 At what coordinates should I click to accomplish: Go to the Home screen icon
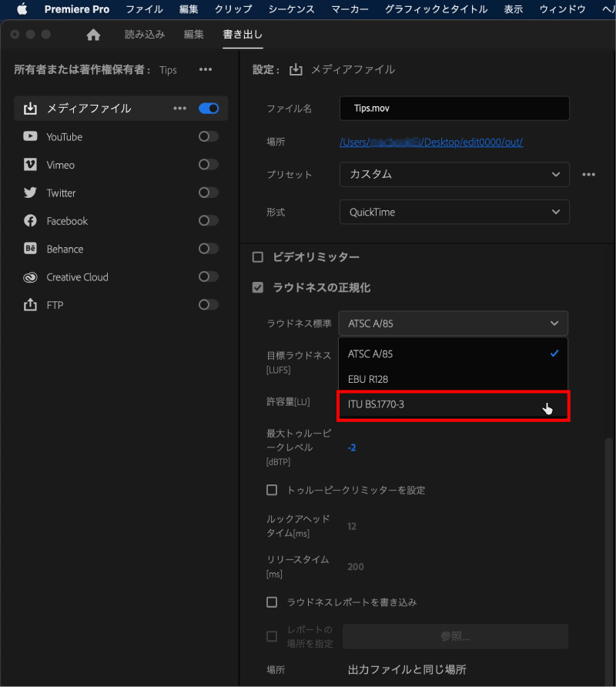[93, 35]
